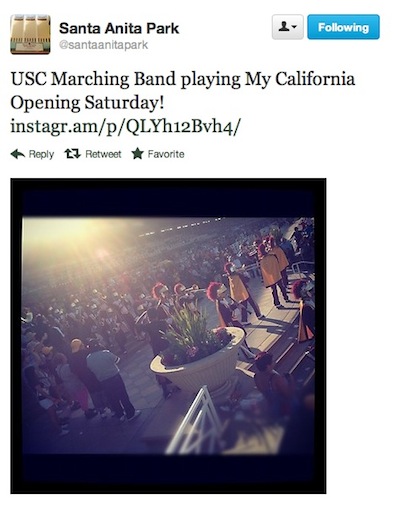Screen dimensions: 395x506
Task: Click the Reply arrow icon
Action: click(18, 154)
